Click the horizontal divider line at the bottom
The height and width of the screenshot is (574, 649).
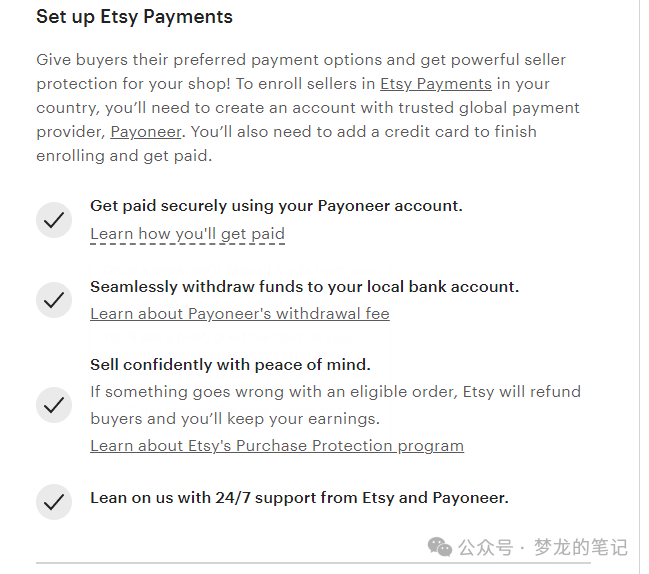(313, 563)
